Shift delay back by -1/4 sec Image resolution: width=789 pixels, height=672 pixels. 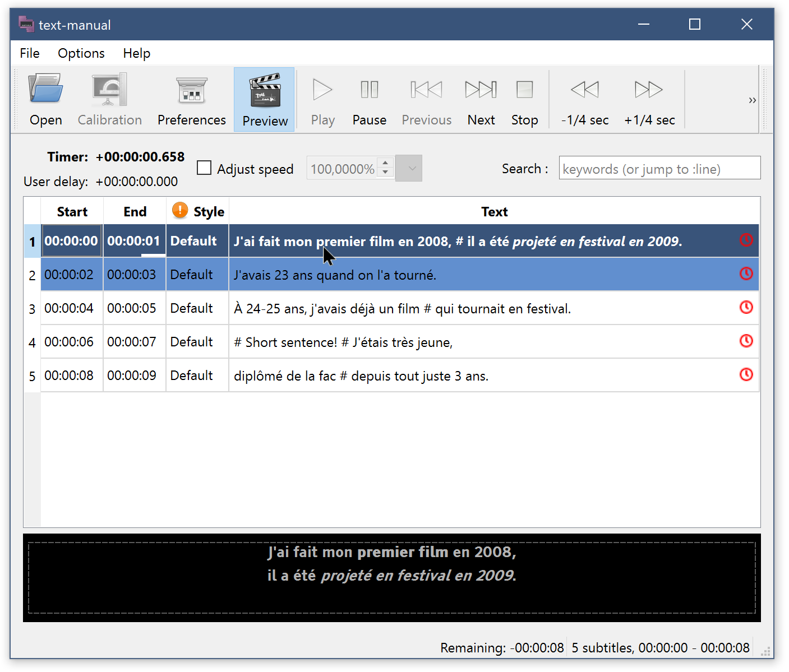[585, 100]
